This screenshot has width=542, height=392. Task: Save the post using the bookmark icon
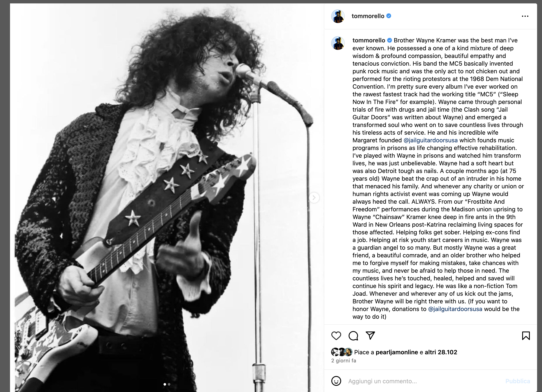coord(526,336)
